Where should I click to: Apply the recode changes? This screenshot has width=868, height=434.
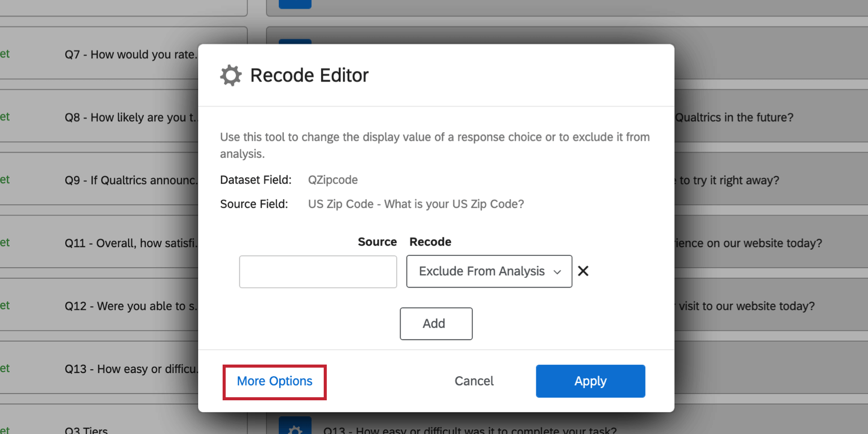(590, 381)
